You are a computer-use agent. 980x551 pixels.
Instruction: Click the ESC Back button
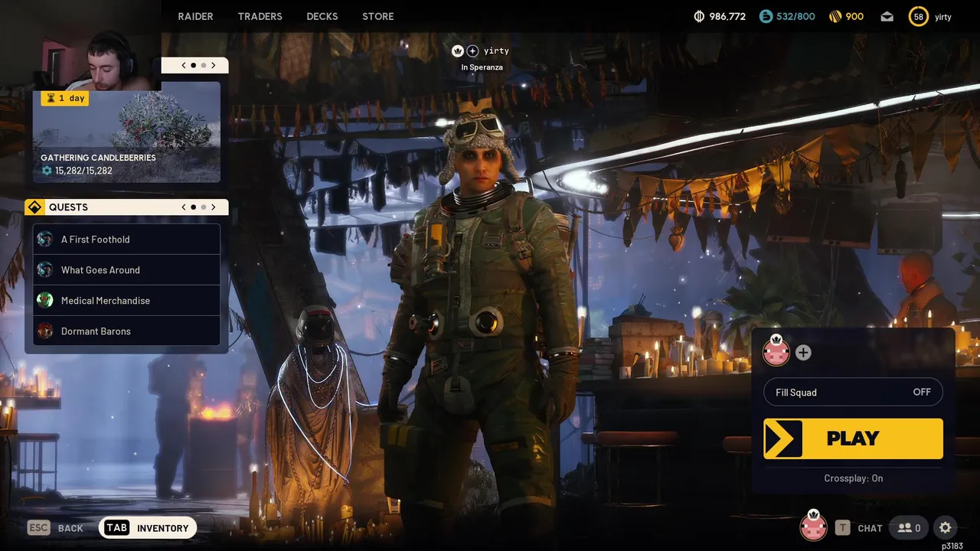pyautogui.click(x=55, y=527)
